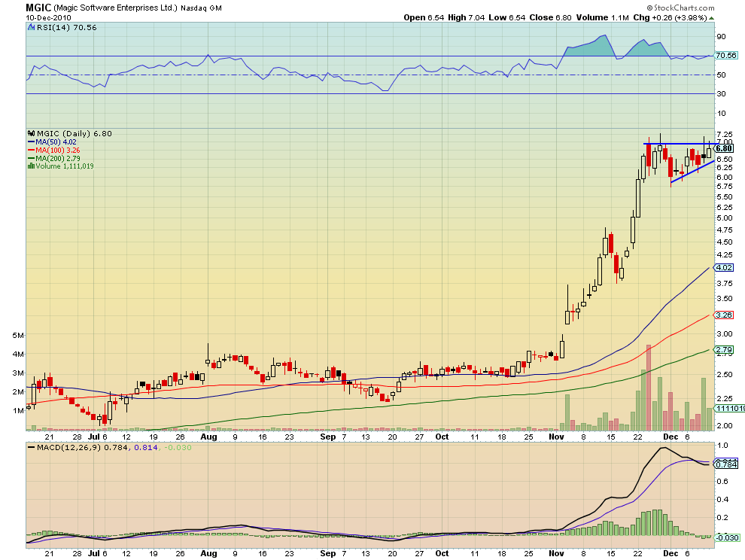Click the 4.02 MA(50) tag on right axis

click(724, 268)
